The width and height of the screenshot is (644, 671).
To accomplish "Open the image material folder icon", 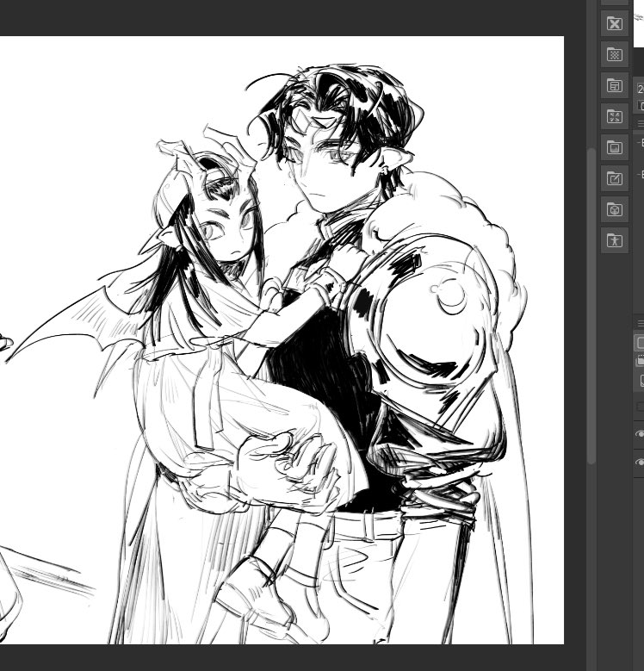I will pos(615,148).
